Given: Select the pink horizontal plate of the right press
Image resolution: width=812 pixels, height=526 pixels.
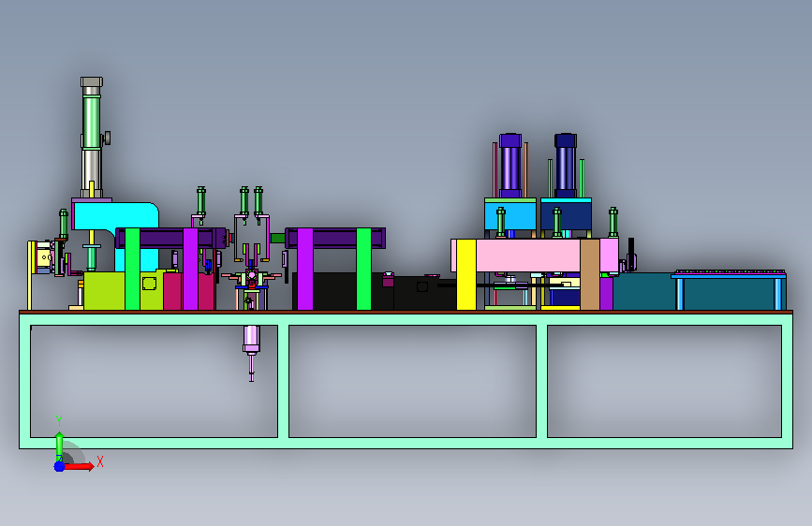Looking at the screenshot, I should pos(528,256).
